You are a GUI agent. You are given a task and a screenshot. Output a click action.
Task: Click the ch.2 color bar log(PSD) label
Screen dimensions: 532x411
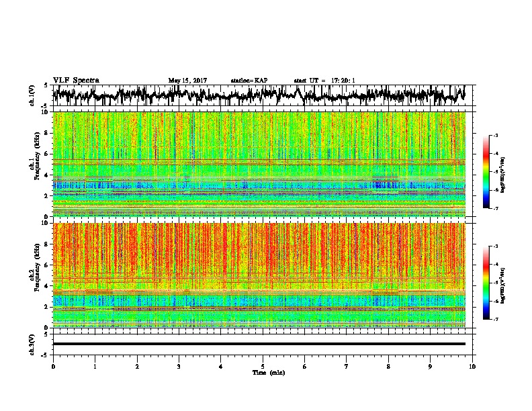[502, 285]
